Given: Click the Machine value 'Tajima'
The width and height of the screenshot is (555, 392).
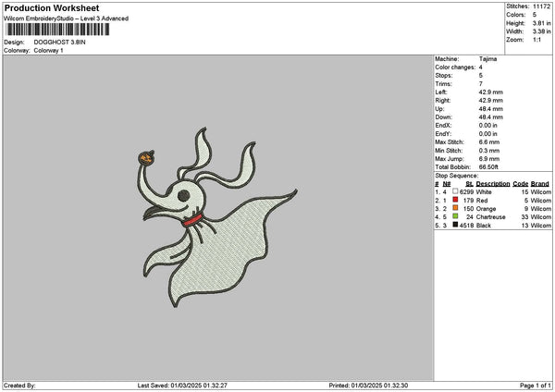Looking at the screenshot, I should pyautogui.click(x=487, y=59).
